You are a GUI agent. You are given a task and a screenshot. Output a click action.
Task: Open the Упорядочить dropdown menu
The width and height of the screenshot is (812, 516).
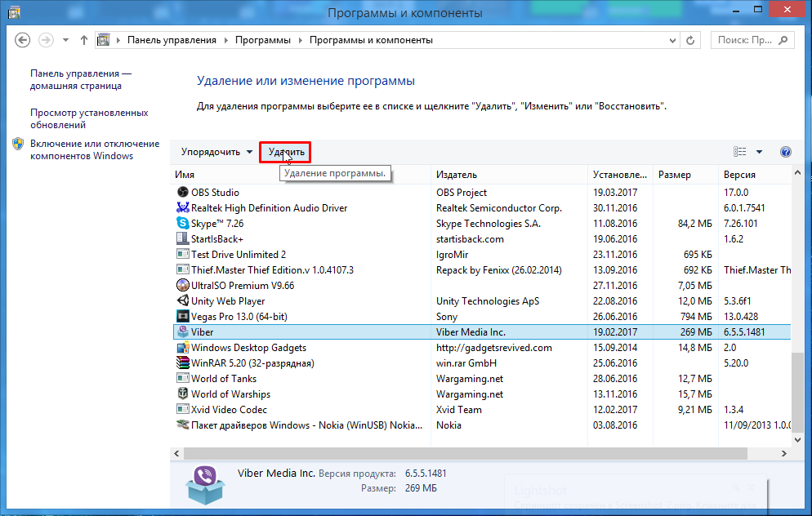point(216,152)
